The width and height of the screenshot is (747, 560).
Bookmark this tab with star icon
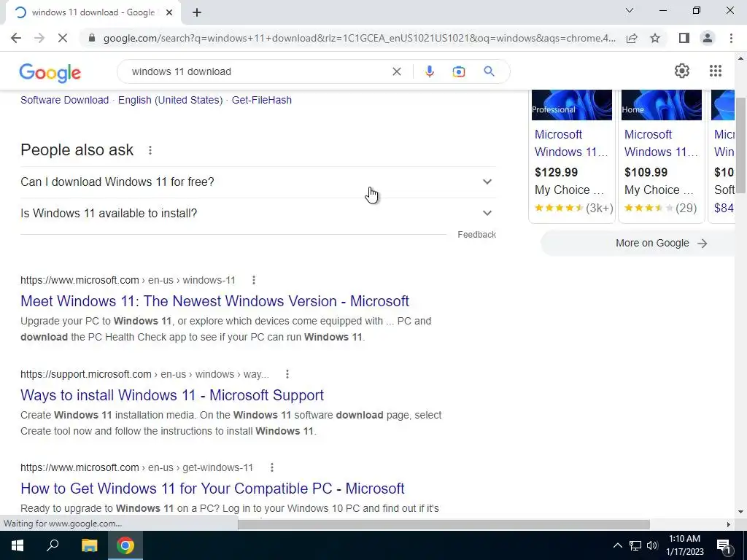point(655,38)
